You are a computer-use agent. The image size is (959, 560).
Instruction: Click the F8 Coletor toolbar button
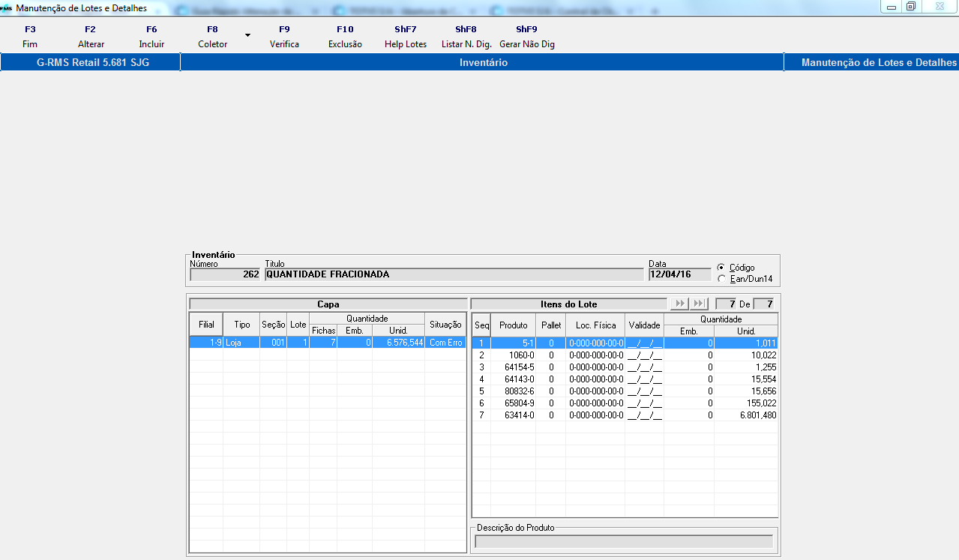click(213, 37)
